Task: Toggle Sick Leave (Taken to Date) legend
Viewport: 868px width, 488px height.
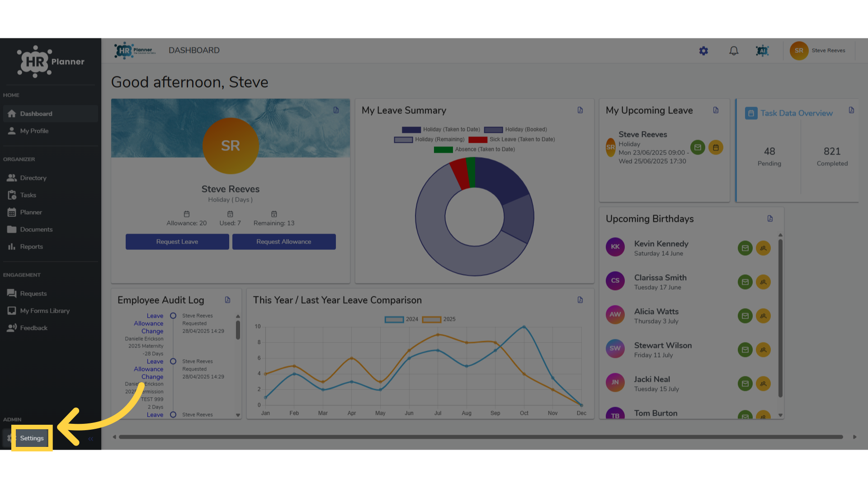Action: click(512, 140)
